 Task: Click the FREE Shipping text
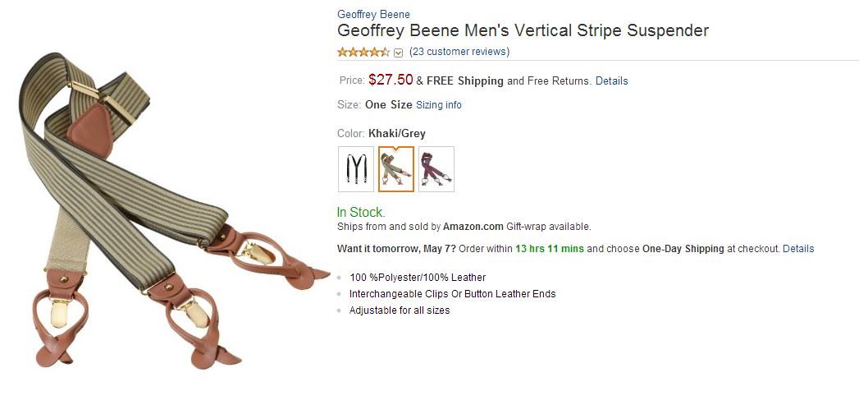pos(465,81)
